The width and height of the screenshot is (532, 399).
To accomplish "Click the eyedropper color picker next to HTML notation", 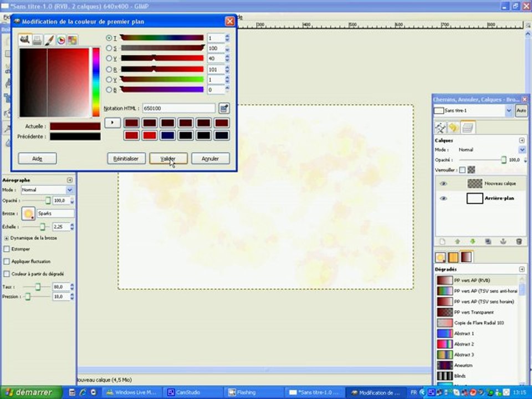I will click(x=223, y=108).
